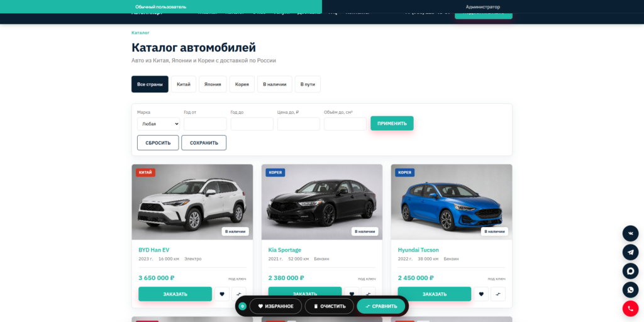Open the Telegram floating contact icon
644x322 pixels.
click(630, 252)
